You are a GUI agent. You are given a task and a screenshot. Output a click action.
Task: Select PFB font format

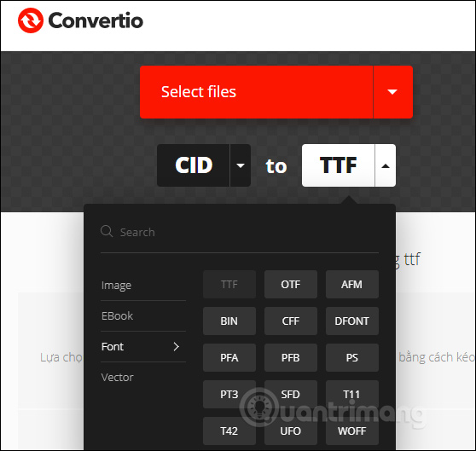291,358
